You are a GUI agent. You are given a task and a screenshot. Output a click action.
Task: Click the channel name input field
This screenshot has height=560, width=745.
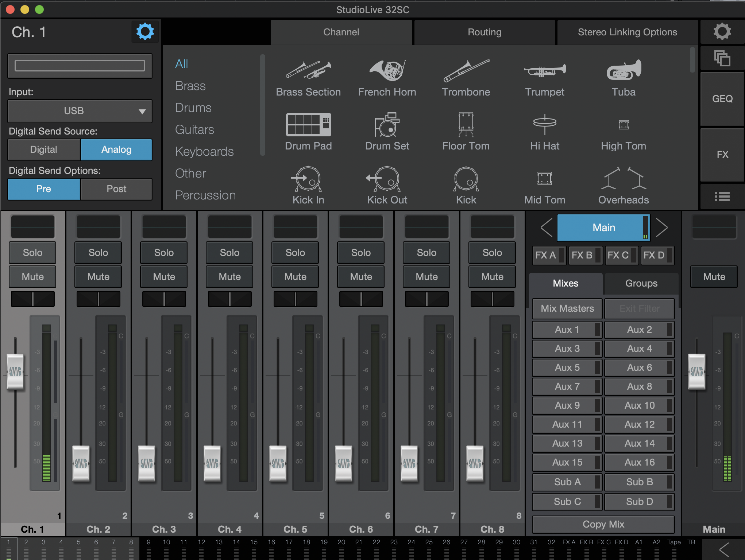click(80, 66)
